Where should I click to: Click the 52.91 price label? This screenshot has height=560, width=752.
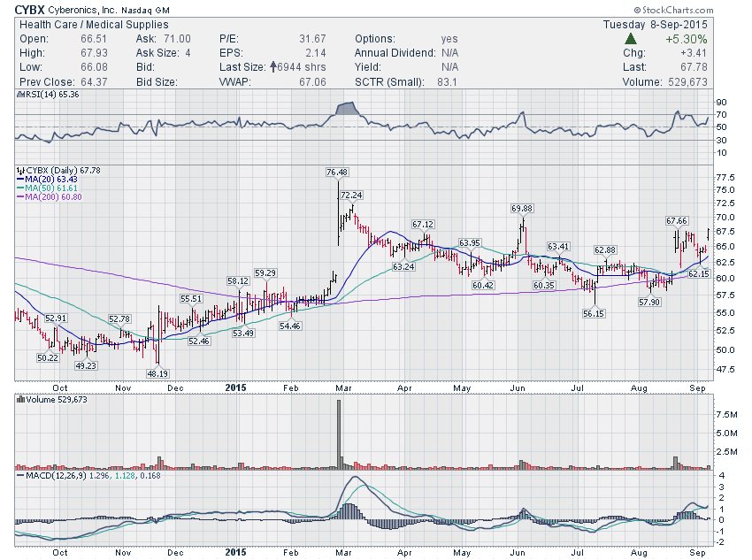click(56, 318)
